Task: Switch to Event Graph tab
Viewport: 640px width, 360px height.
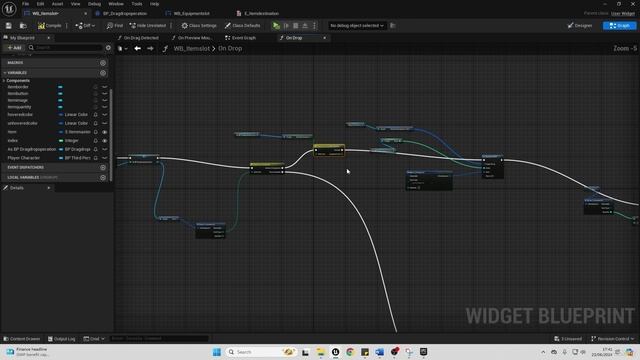Action: (x=244, y=38)
